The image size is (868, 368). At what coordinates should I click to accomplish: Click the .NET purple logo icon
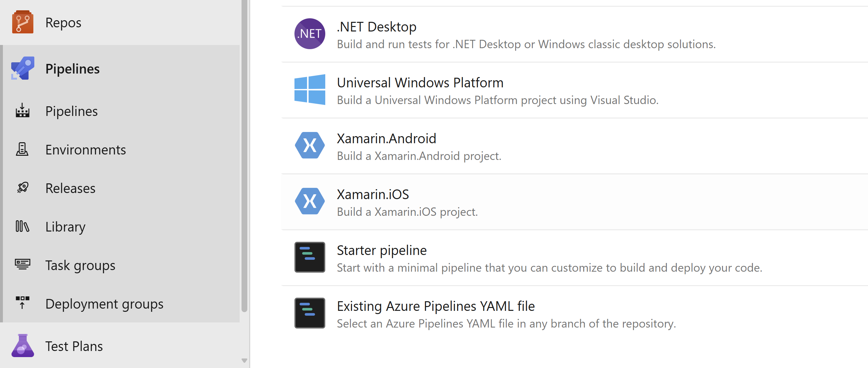click(310, 34)
